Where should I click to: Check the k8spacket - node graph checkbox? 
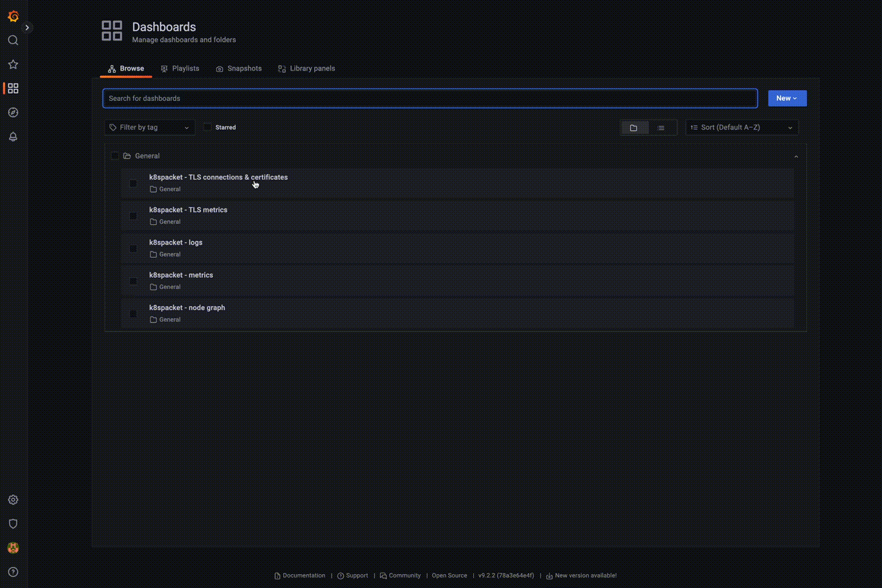pos(133,314)
